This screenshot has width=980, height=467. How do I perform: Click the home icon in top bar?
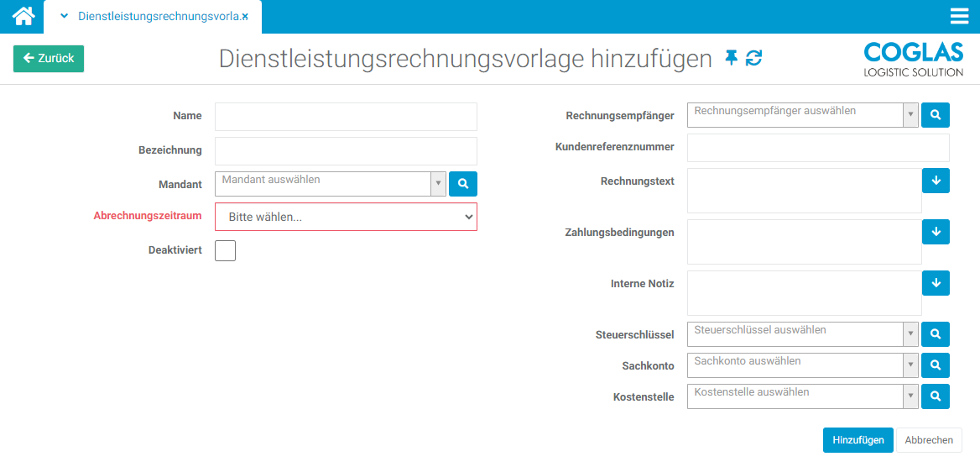[x=23, y=16]
